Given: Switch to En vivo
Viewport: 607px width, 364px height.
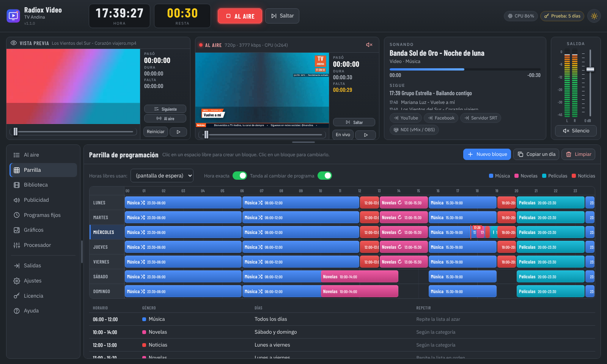Looking at the screenshot, I should (x=343, y=135).
